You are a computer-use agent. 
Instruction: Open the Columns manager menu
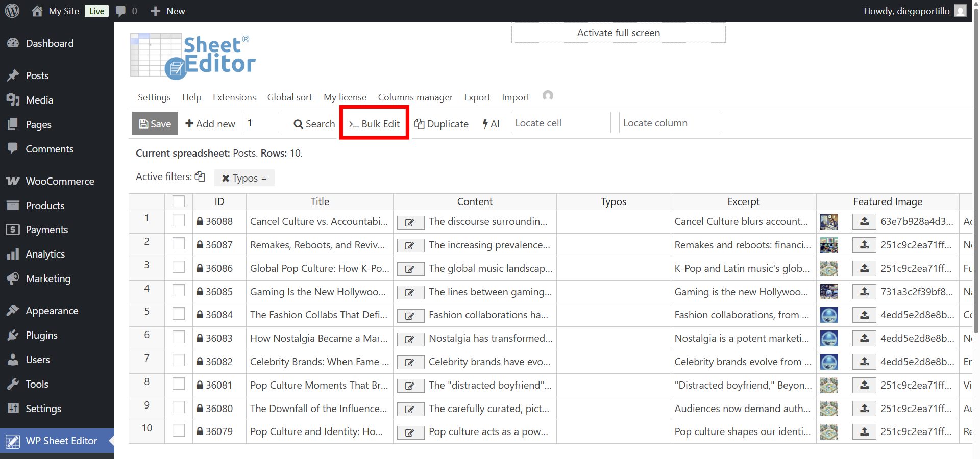coord(415,97)
